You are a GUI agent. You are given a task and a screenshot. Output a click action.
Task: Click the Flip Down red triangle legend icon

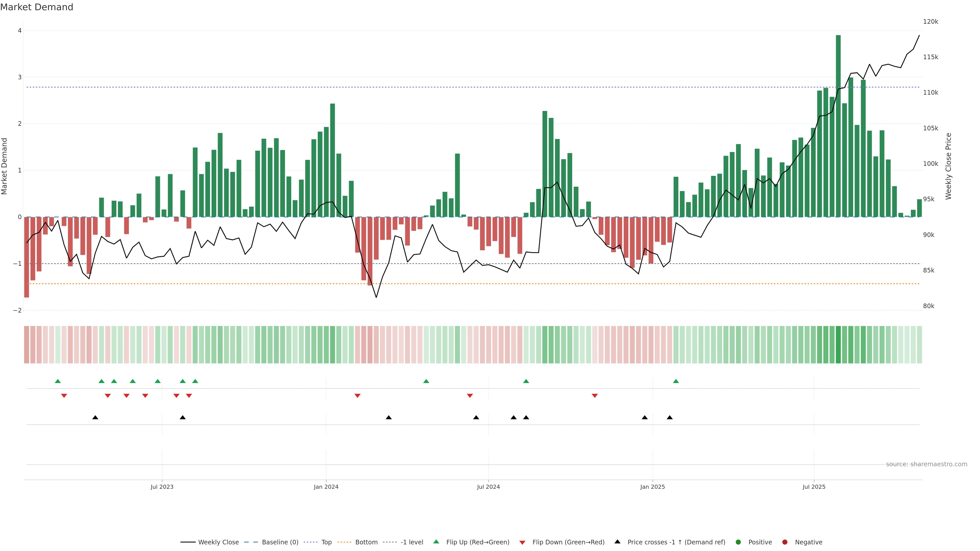pos(522,542)
